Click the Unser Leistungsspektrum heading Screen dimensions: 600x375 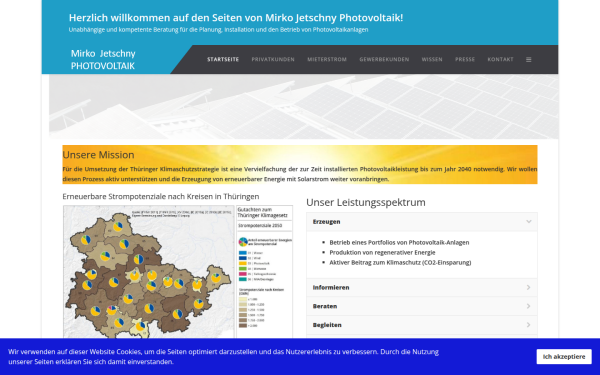tap(366, 202)
